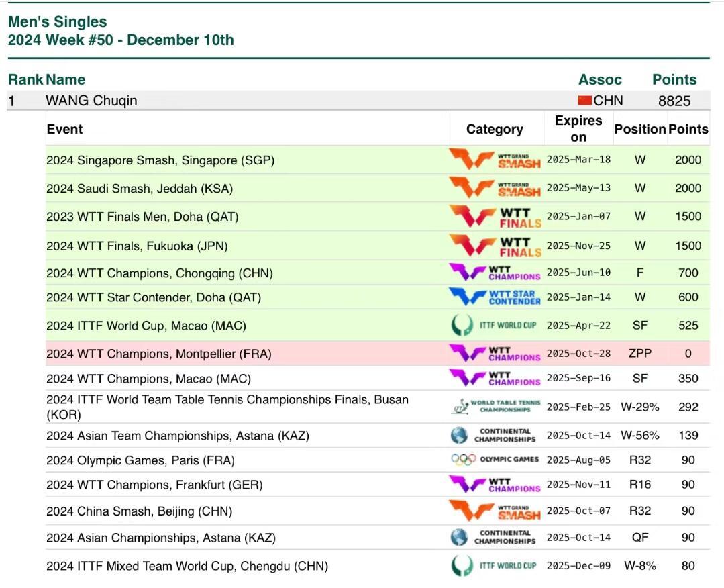The width and height of the screenshot is (724, 588).
Task: Click WTT Champions logo in Frankfurt row
Action: point(495,485)
